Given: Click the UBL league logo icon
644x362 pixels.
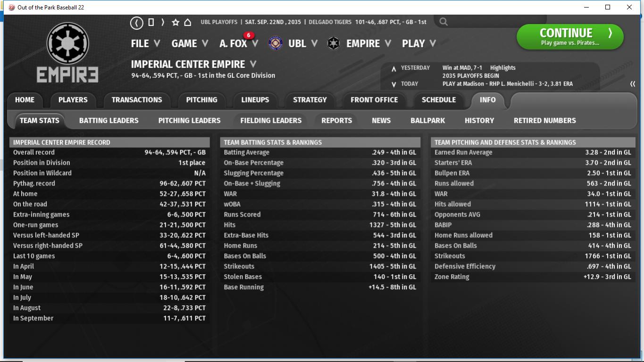Looking at the screenshot, I should click(276, 43).
